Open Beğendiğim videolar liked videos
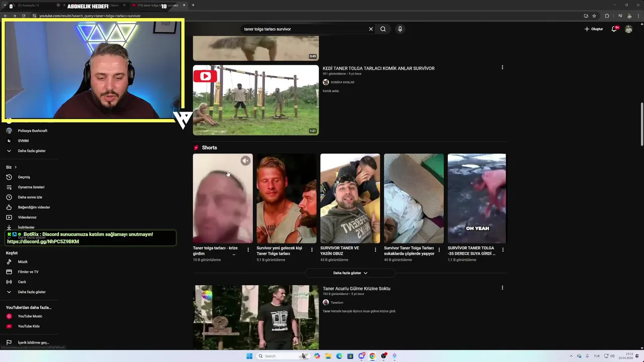 pos(34,207)
